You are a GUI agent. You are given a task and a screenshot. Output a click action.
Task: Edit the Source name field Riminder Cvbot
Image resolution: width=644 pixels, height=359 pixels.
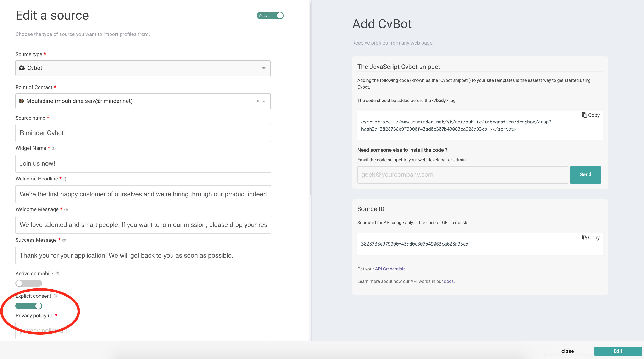(x=143, y=133)
